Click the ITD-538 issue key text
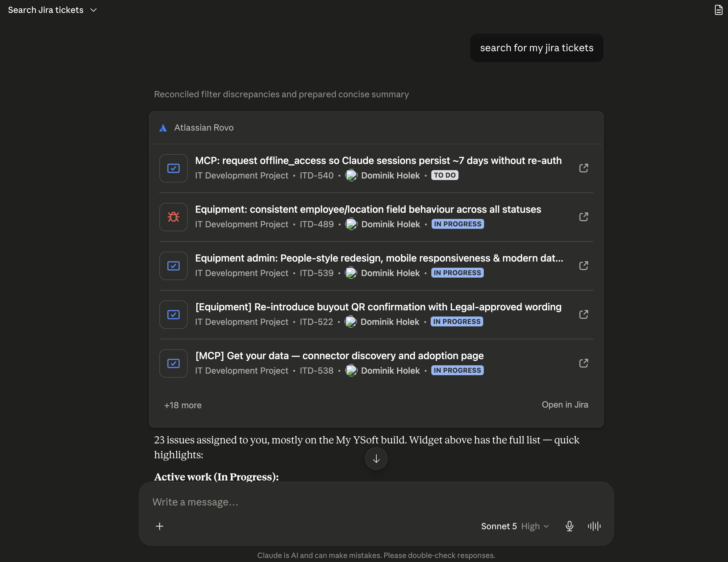728x562 pixels. [316, 370]
